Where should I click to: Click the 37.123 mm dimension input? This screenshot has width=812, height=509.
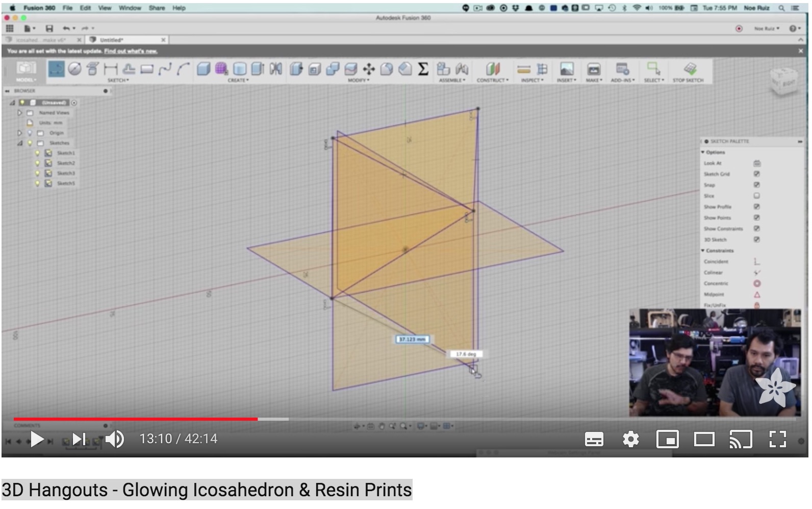point(413,340)
